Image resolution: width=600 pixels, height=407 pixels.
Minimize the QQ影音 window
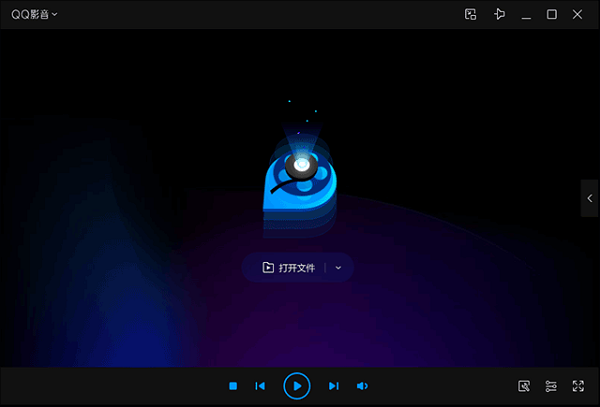(526, 15)
